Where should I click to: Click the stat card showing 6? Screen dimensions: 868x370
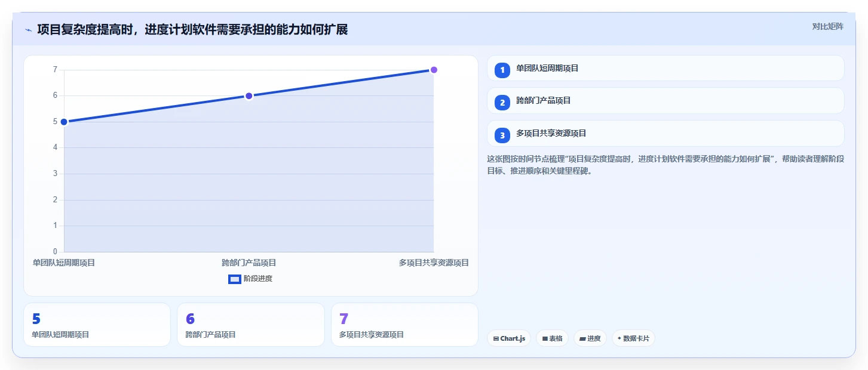[x=251, y=325]
